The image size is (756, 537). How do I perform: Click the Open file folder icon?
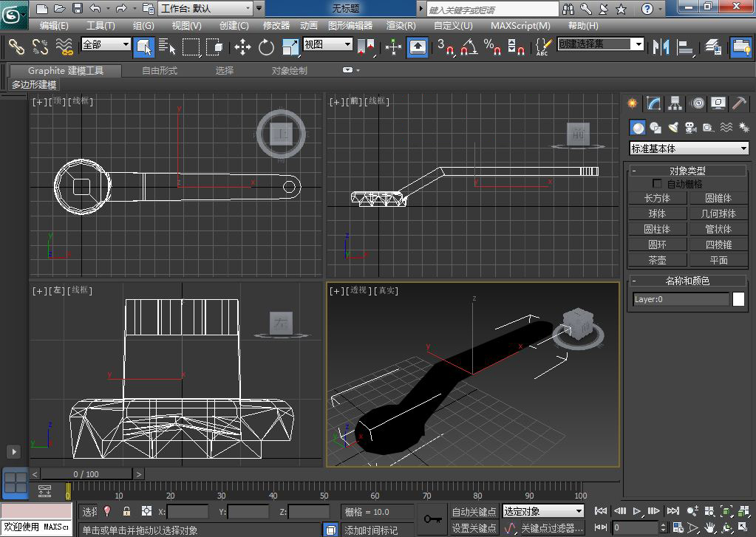click(59, 8)
